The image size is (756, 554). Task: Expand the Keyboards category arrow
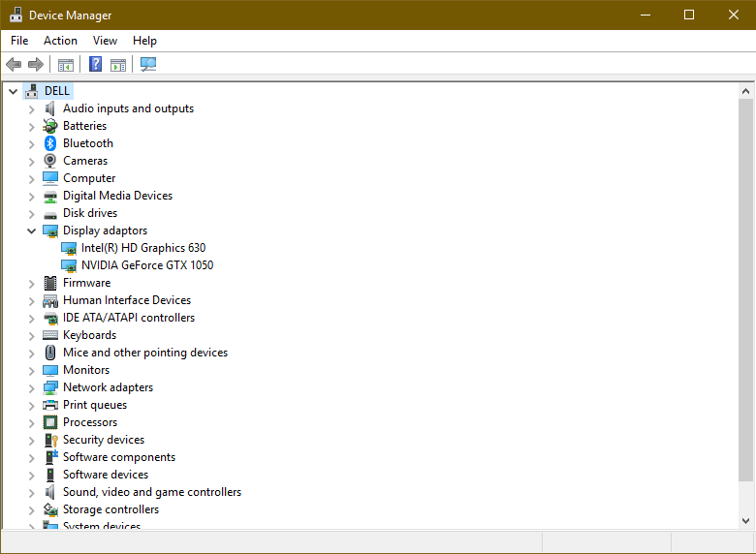point(31,336)
